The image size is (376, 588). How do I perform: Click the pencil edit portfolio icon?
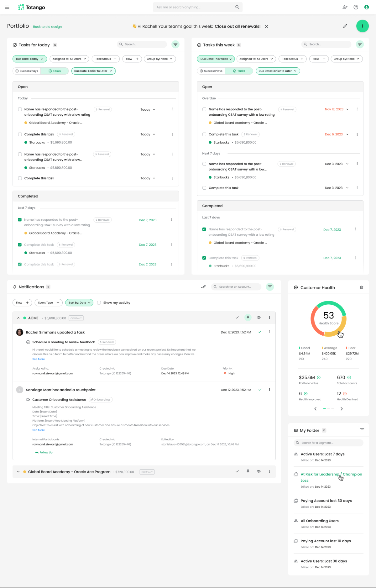click(345, 26)
